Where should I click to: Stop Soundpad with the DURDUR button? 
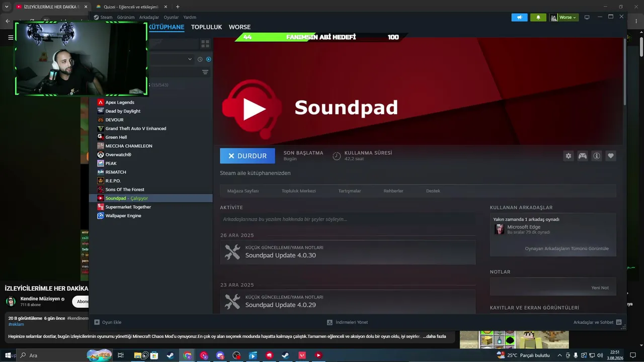pyautogui.click(x=248, y=156)
